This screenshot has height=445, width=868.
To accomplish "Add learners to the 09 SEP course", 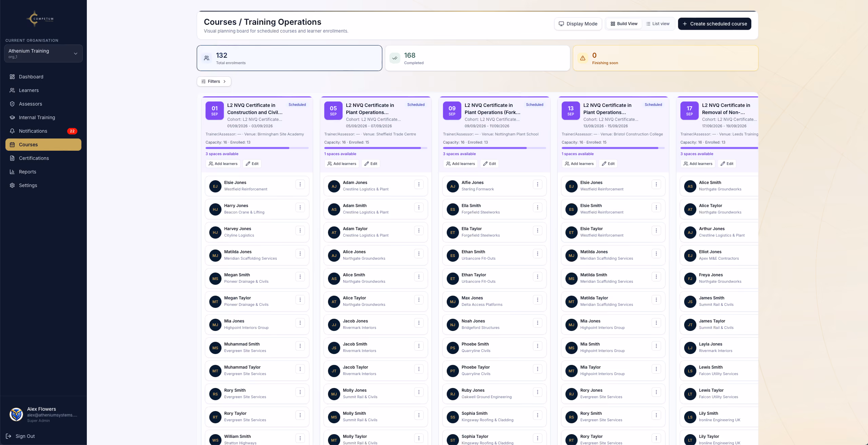I will [460, 164].
